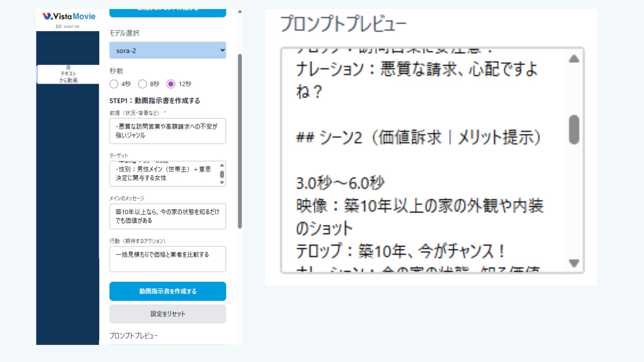Click the prompt preview scrollbar thumb
The height and width of the screenshot is (362, 644).
(574, 130)
